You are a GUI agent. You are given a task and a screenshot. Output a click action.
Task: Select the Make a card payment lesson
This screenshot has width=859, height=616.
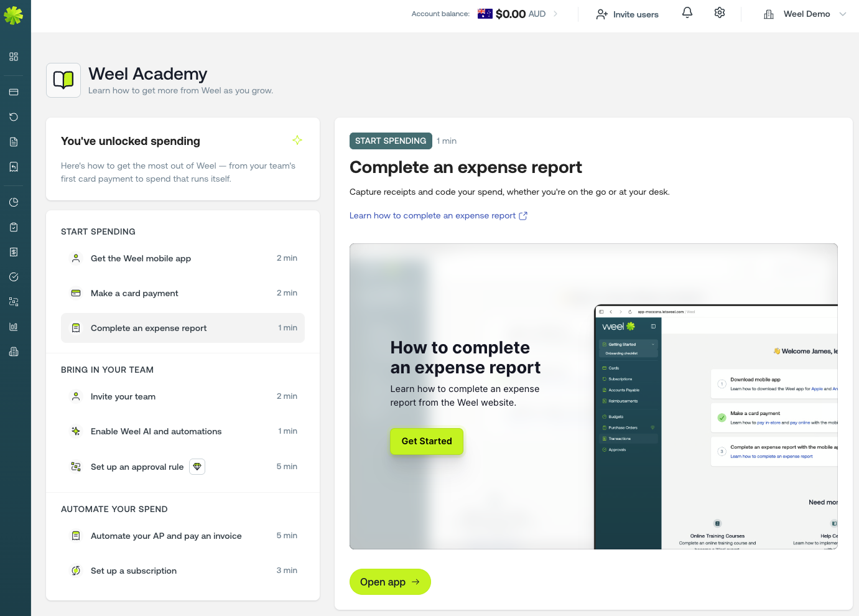(x=183, y=293)
